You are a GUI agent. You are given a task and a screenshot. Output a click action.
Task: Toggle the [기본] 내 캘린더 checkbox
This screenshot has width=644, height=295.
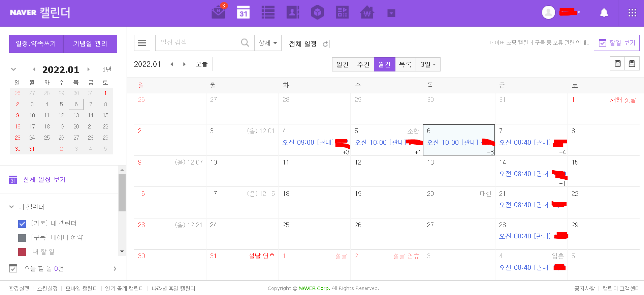coord(22,224)
